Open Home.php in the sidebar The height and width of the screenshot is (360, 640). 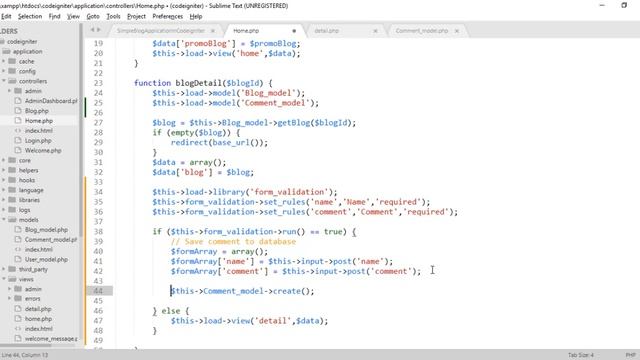[39, 120]
